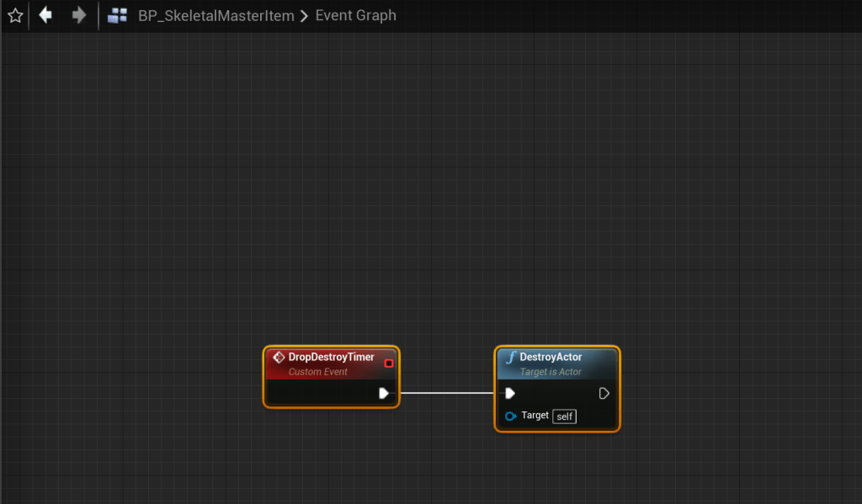
Task: Go forward with the right arrow
Action: pyautogui.click(x=78, y=15)
